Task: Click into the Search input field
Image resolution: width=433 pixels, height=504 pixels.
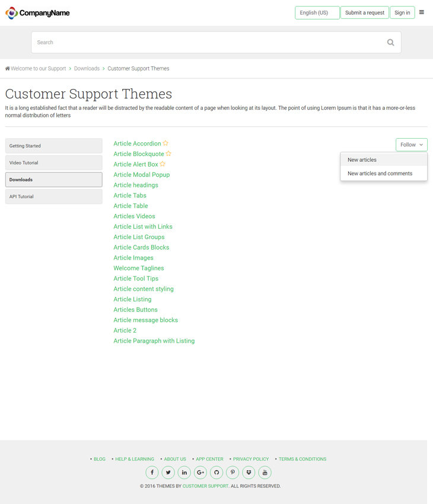Action: point(209,43)
